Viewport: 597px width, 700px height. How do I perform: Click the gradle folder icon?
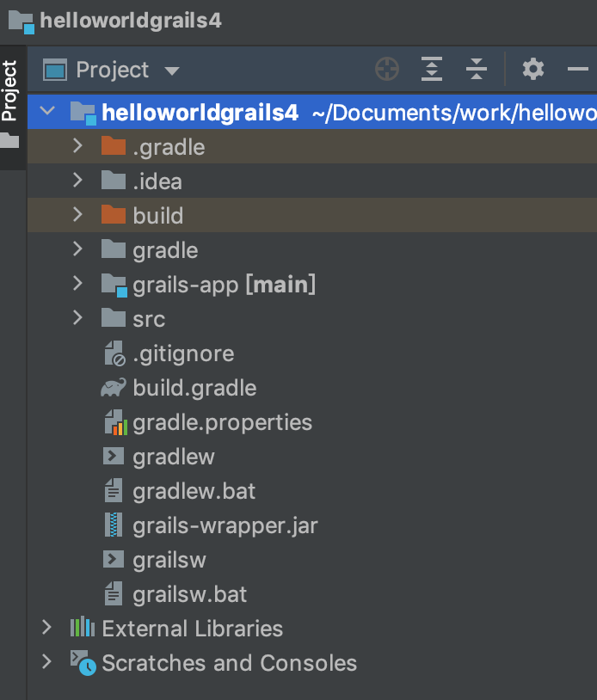pyautogui.click(x=114, y=249)
